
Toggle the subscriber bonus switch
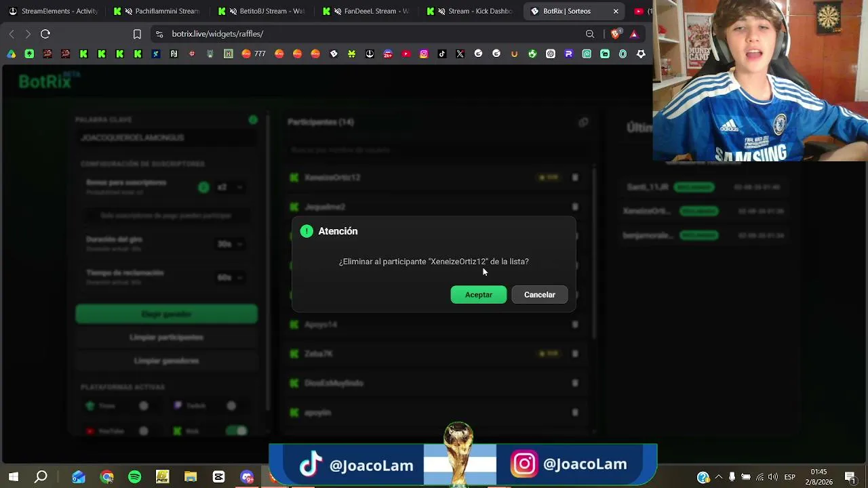[203, 187]
